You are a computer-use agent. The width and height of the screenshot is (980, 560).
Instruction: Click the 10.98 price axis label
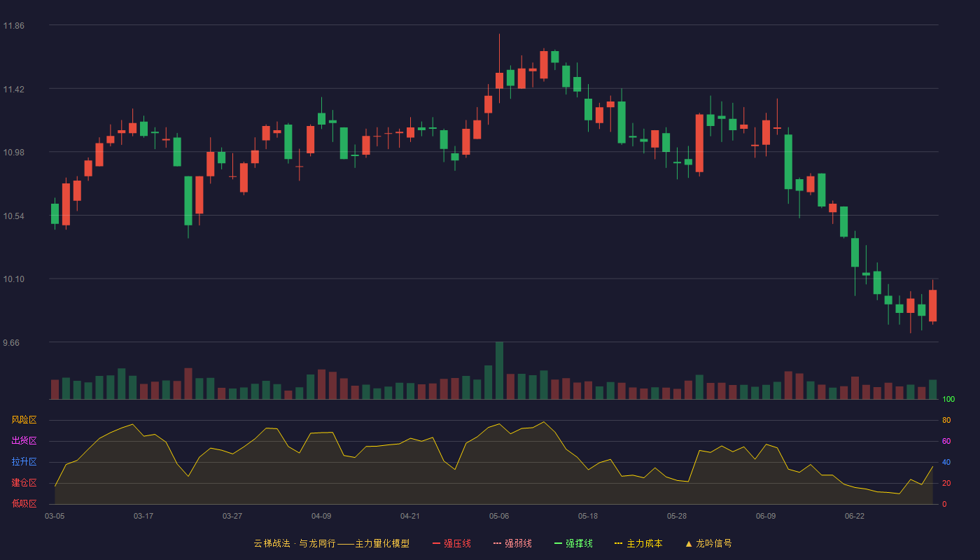click(x=13, y=153)
